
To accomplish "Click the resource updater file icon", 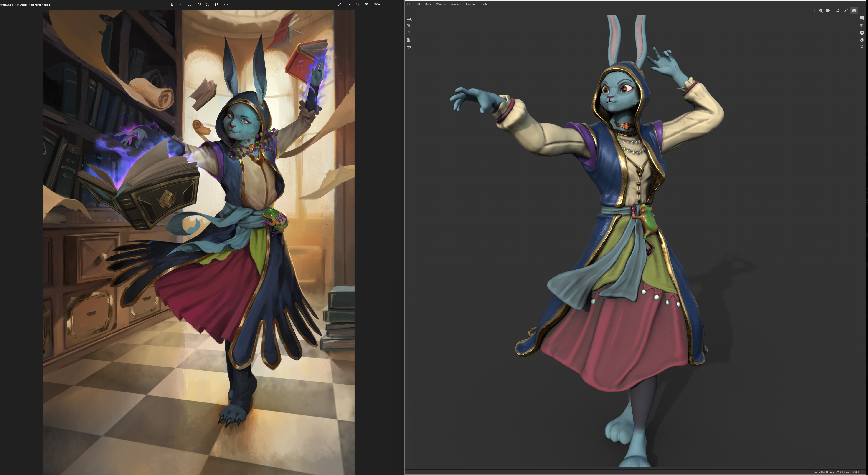I will [x=408, y=40].
